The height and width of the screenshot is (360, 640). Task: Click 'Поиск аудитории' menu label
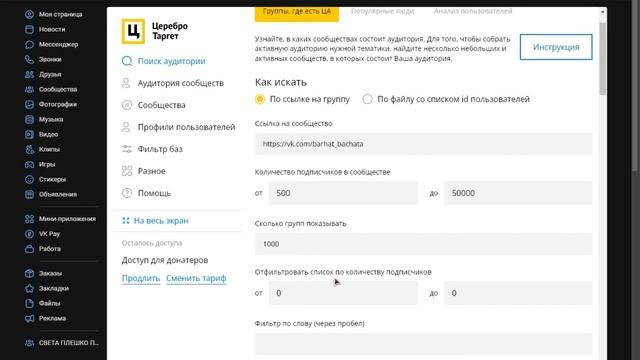[171, 61]
